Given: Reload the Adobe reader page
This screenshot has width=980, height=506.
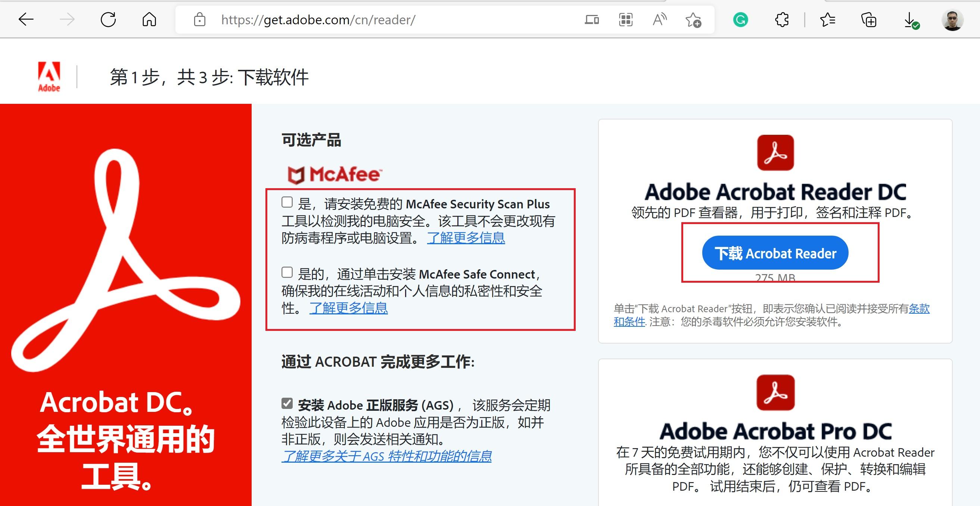Looking at the screenshot, I should (108, 19).
